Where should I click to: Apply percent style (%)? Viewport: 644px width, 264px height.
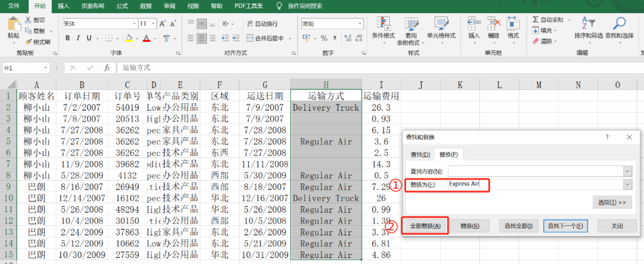324,38
